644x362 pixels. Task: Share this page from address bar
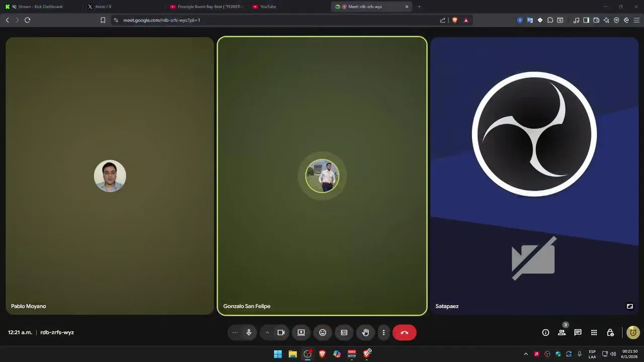pyautogui.click(x=443, y=20)
